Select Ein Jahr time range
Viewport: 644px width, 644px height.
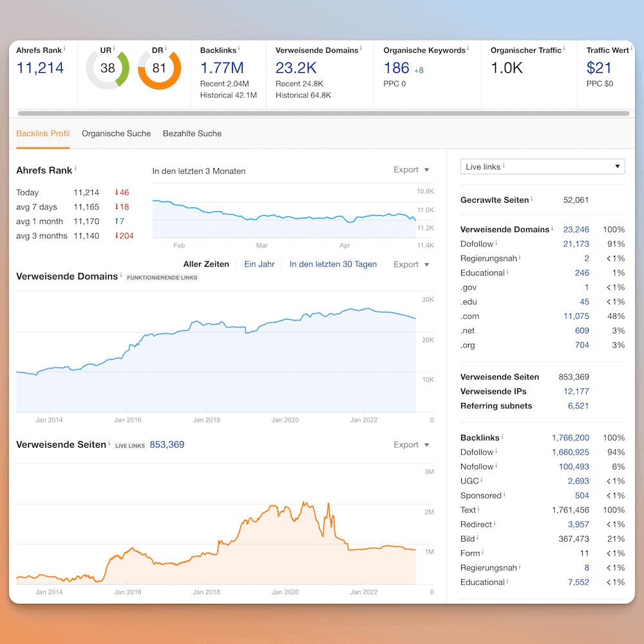[259, 264]
